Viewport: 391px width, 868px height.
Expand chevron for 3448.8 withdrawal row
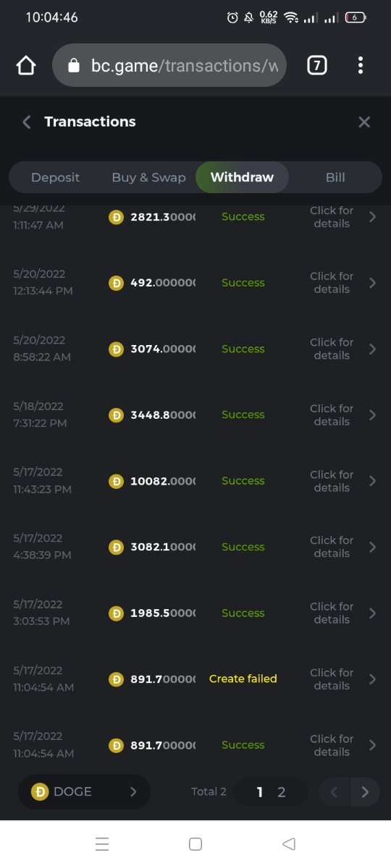pyautogui.click(x=372, y=415)
